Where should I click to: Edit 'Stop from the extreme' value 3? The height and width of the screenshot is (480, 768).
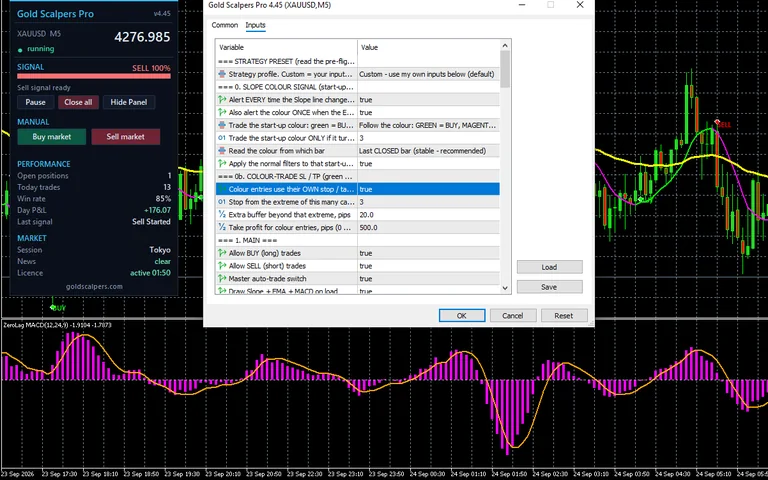429,202
